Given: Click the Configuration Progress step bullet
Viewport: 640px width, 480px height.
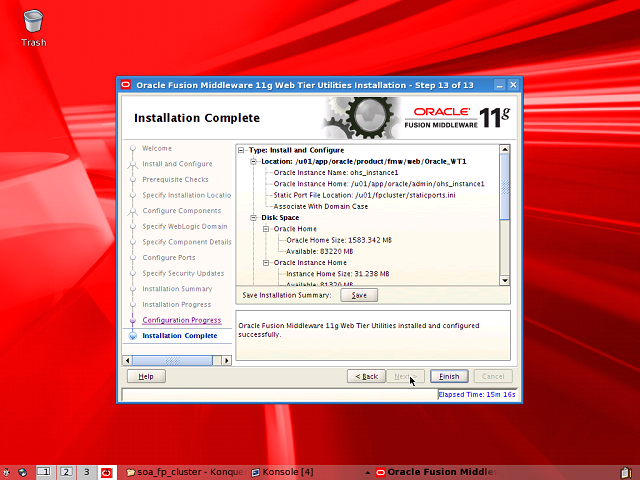Looking at the screenshot, I should pyautogui.click(x=133, y=320).
